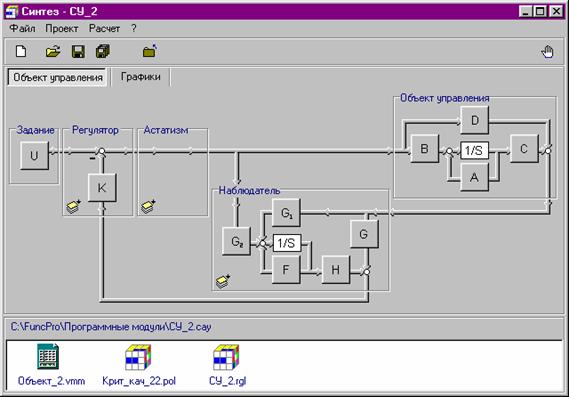
Task: Select the Объект управления tab
Action: tap(58, 77)
